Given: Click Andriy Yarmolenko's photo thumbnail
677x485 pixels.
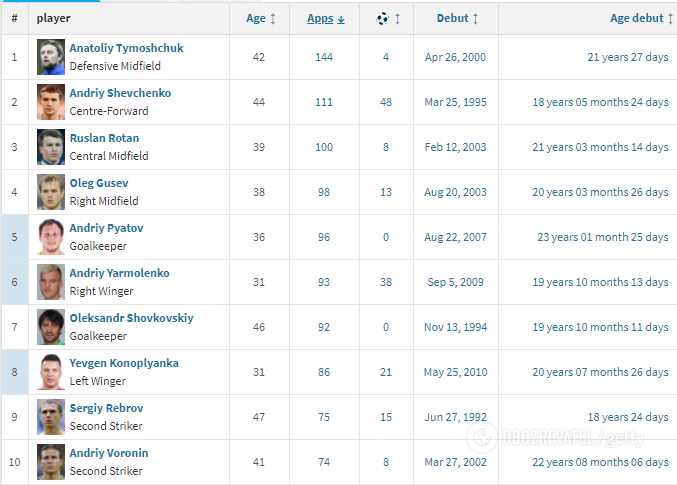Looking at the screenshot, I should pos(51,282).
